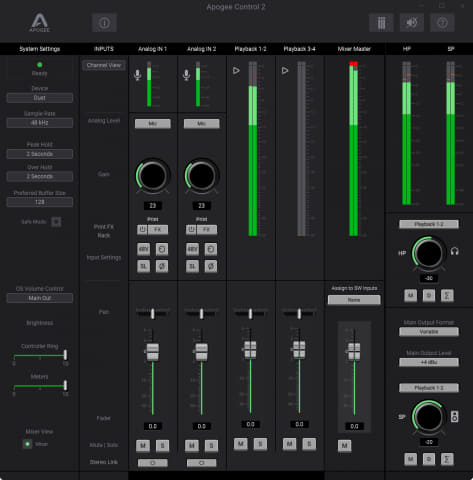Open HP source Playback 1-2 dropdown
The width and height of the screenshot is (473, 480).
(429, 224)
